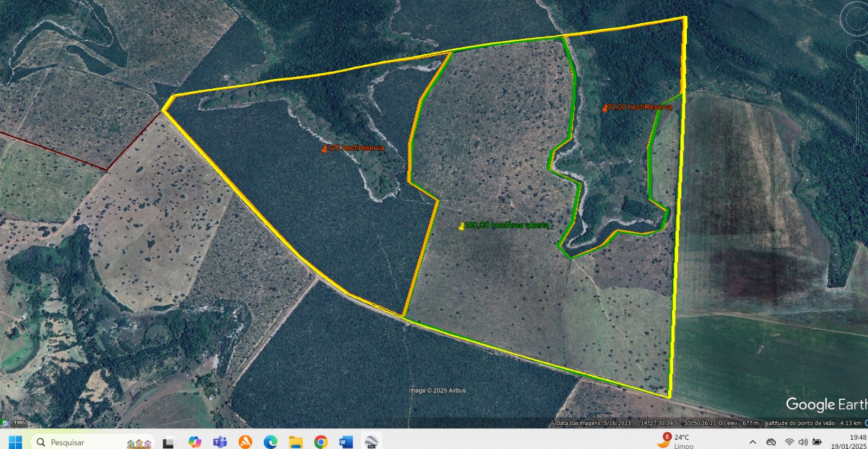Click the battery status tray icon

click(817, 442)
